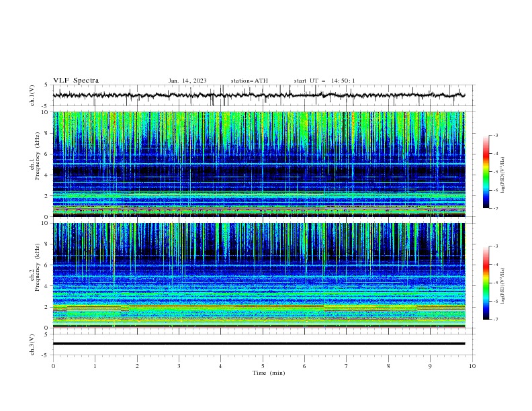This screenshot has height=411, width=532.
Task: Click the ch.1 'Frequency (kHz)' axis label
Action: coord(37,154)
